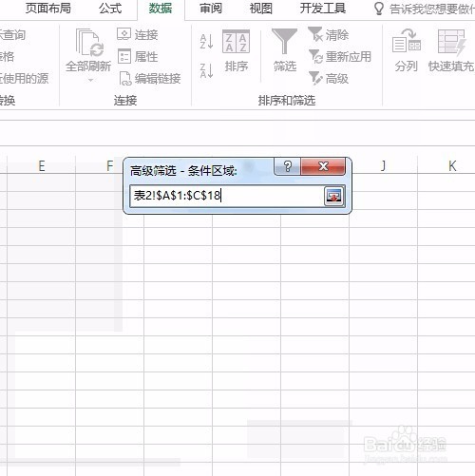Click the dialog help question-mark button
The image size is (475, 476).
288,166
